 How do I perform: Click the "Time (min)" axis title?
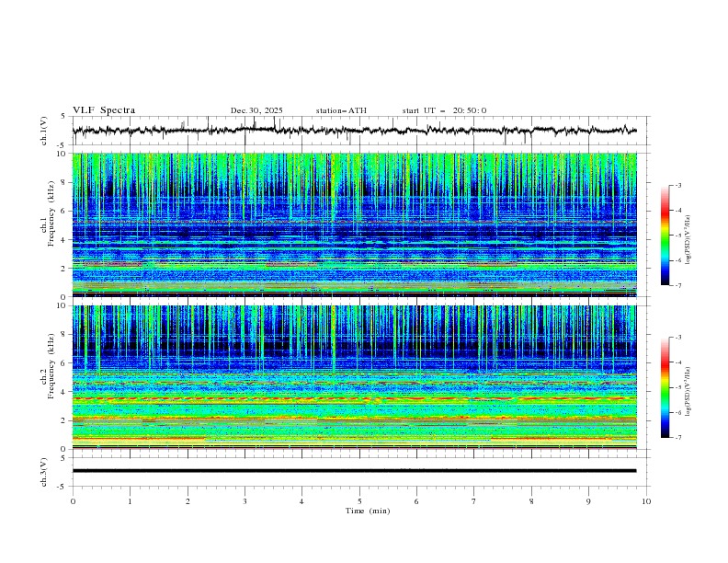[368, 511]
